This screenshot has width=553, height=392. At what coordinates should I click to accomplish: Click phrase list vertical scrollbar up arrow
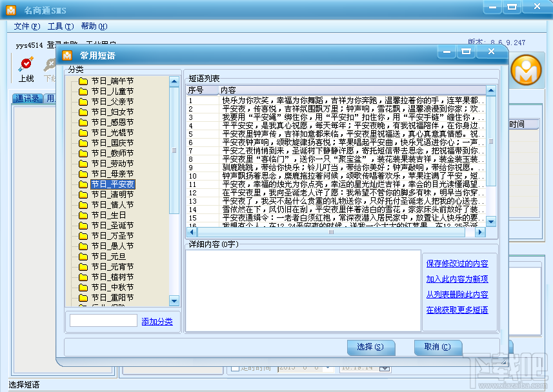point(491,91)
